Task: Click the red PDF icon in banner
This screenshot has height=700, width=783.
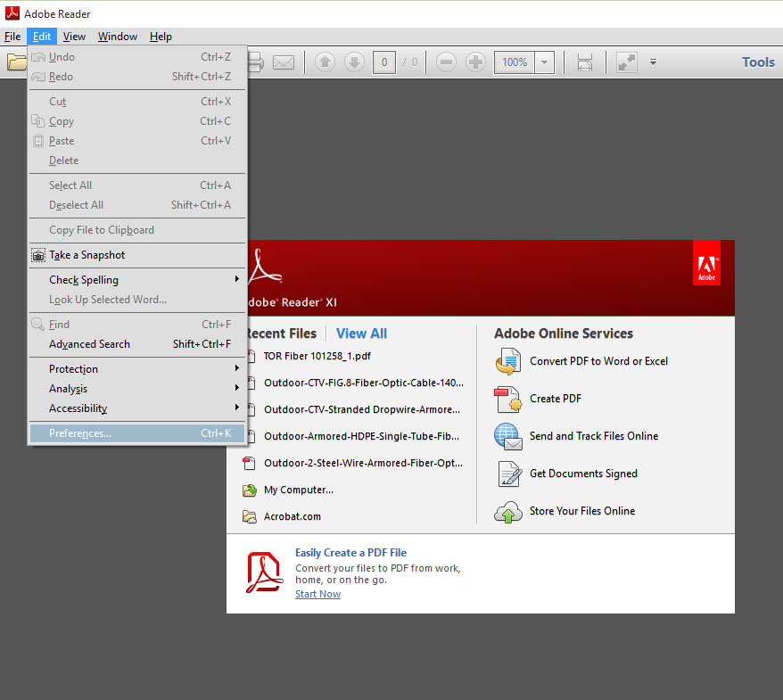Action: click(x=265, y=572)
